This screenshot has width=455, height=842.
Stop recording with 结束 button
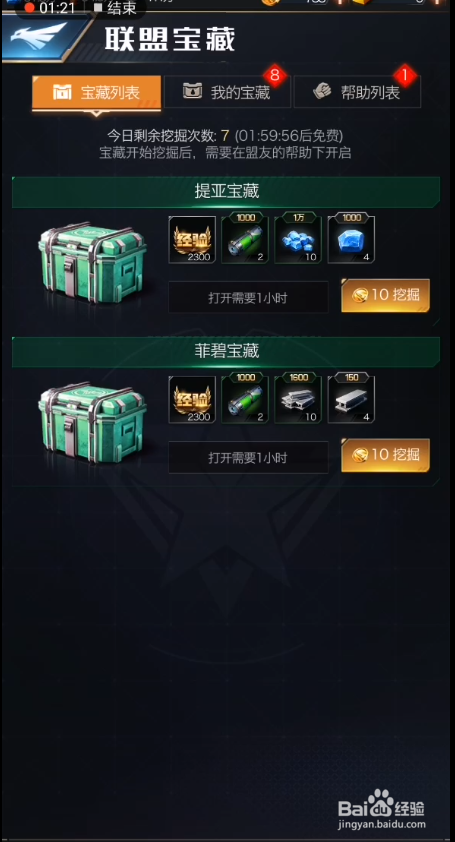114,8
